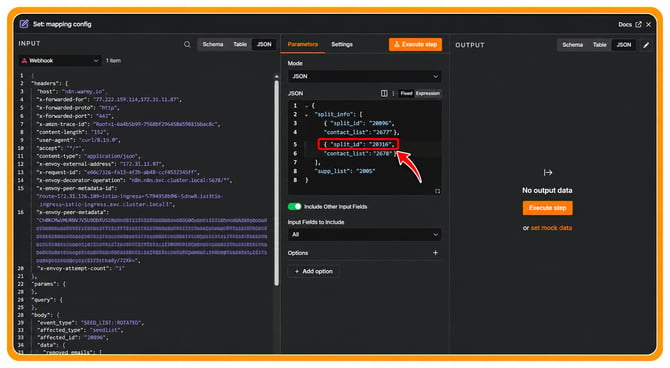670x368 pixels.
Task: Show input as Table view
Action: pos(240,44)
